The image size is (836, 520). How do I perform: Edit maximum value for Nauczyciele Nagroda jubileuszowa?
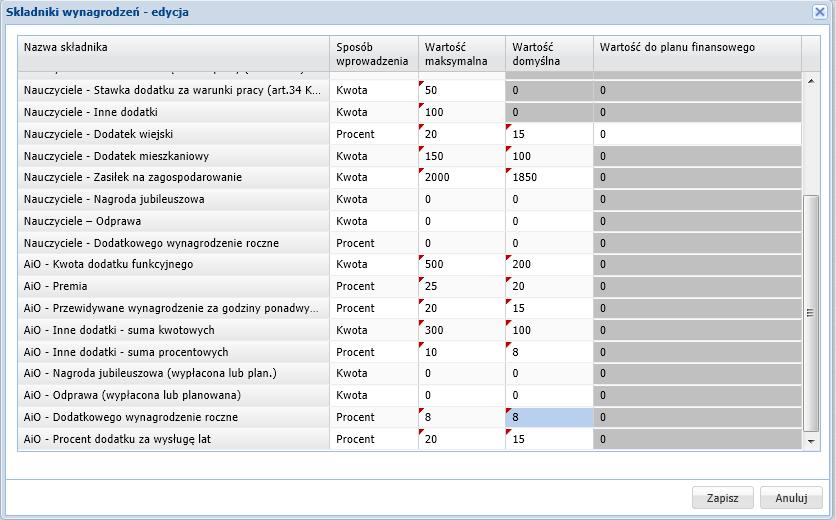tap(462, 199)
